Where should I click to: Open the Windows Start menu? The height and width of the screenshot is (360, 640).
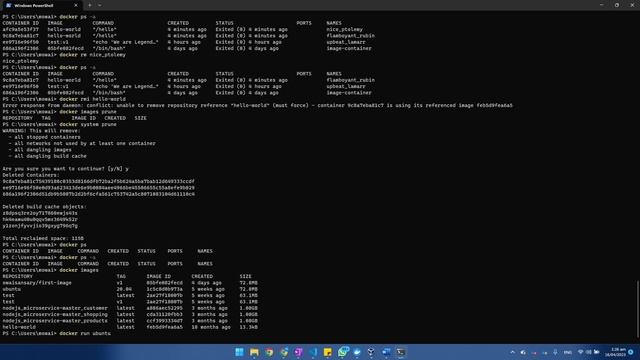coord(239,352)
